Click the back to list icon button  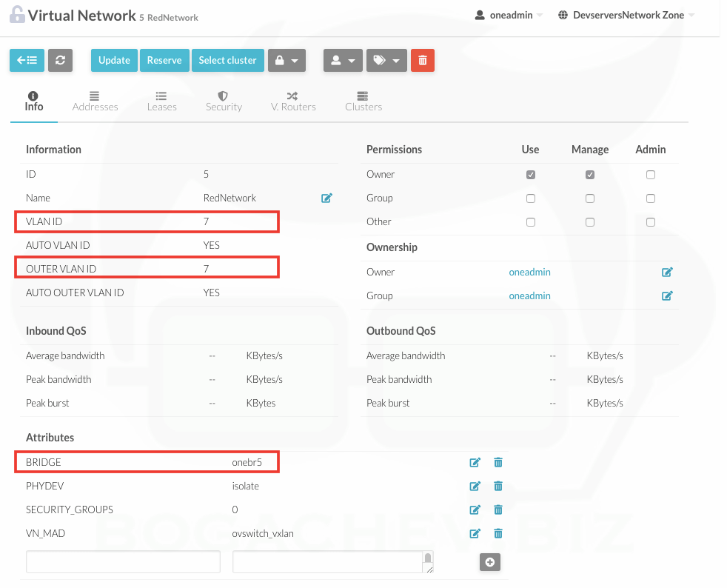(x=27, y=61)
